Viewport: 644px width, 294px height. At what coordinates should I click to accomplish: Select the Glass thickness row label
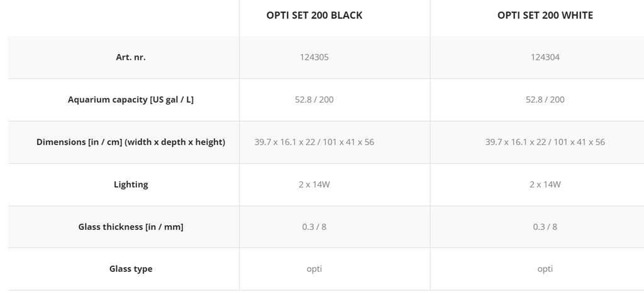(131, 227)
